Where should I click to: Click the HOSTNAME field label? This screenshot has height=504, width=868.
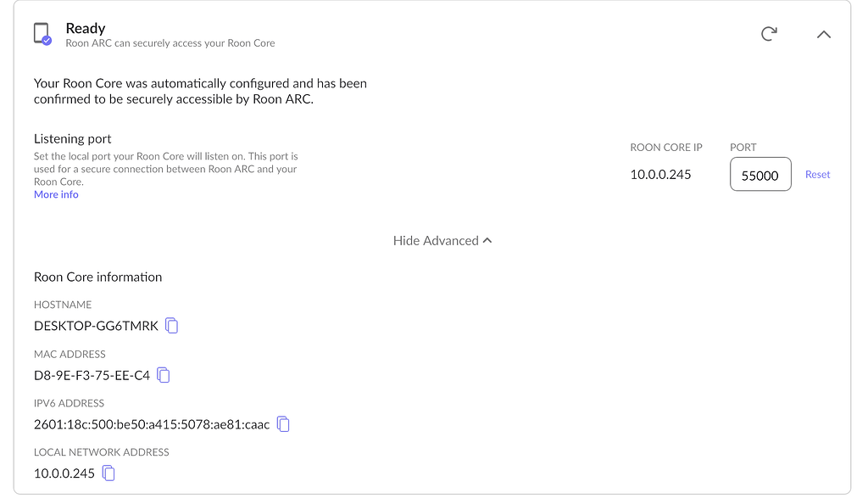point(63,305)
